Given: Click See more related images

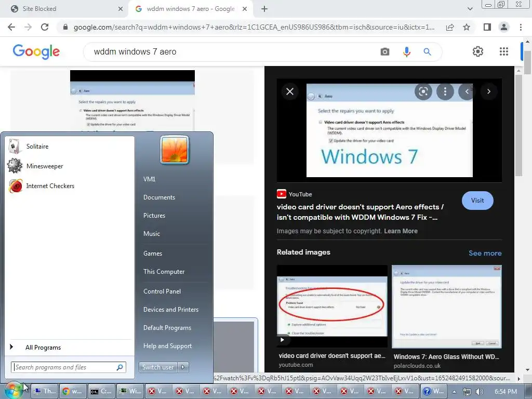Looking at the screenshot, I should pos(485,253).
